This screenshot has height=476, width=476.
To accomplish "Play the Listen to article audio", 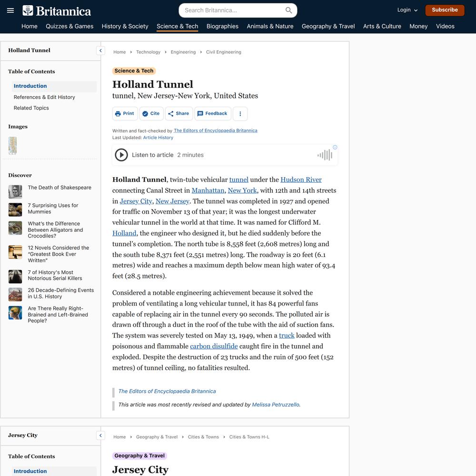I will [121, 155].
